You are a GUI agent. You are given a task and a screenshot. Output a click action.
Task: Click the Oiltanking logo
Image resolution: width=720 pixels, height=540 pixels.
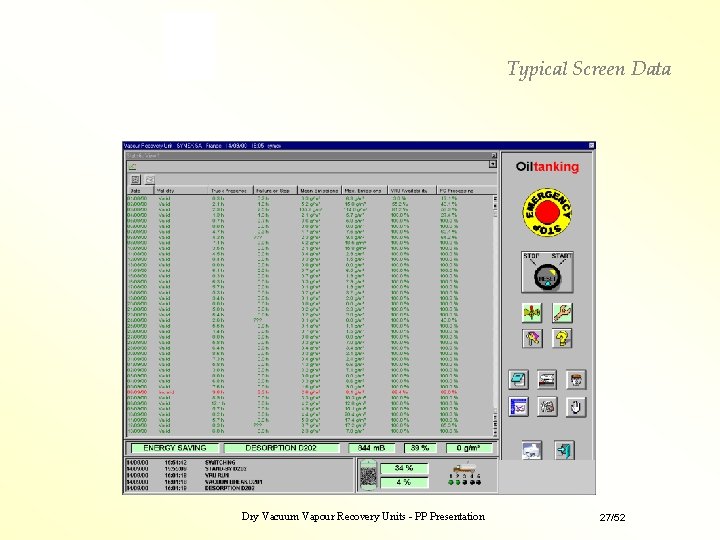coord(547,167)
